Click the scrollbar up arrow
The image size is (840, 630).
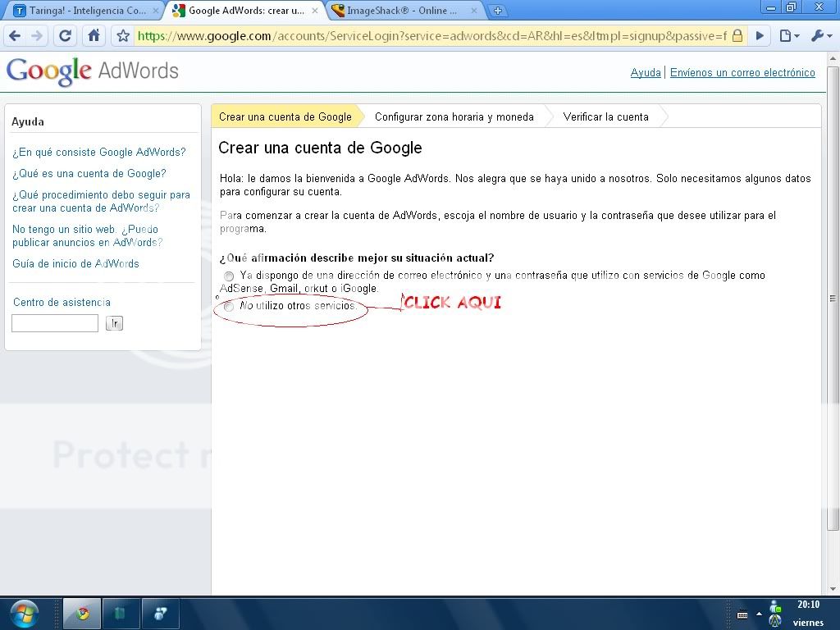[833, 58]
